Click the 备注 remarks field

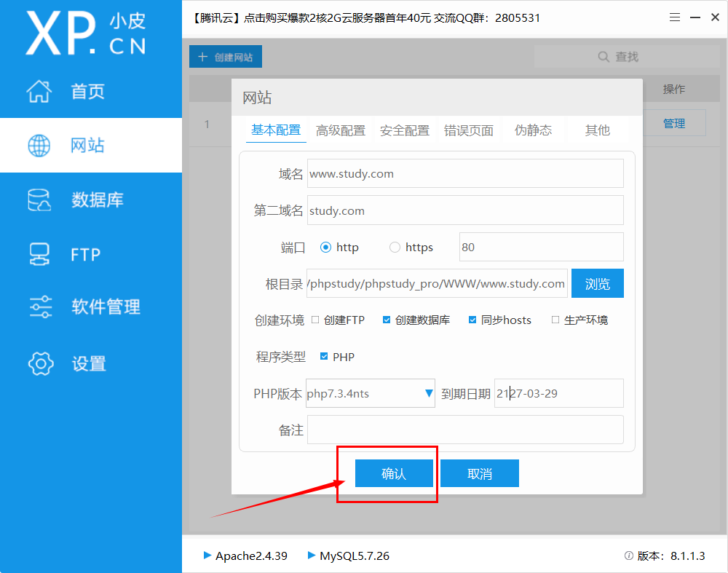point(465,430)
